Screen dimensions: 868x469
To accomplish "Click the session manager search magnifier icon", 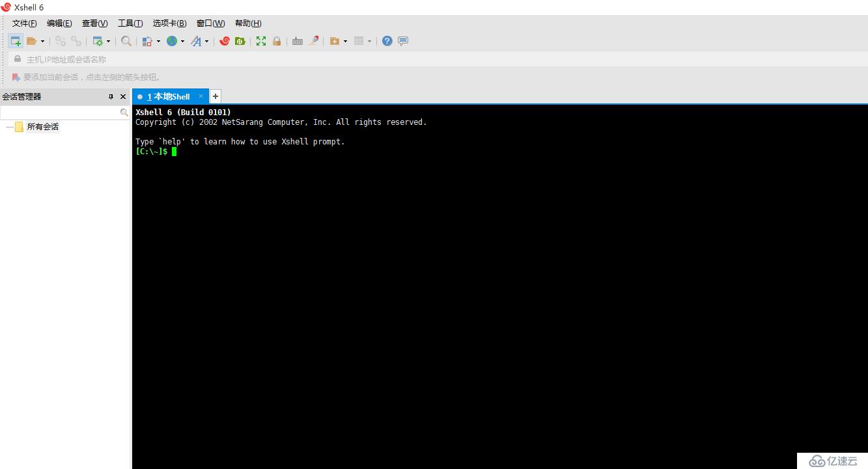I will pyautogui.click(x=124, y=113).
